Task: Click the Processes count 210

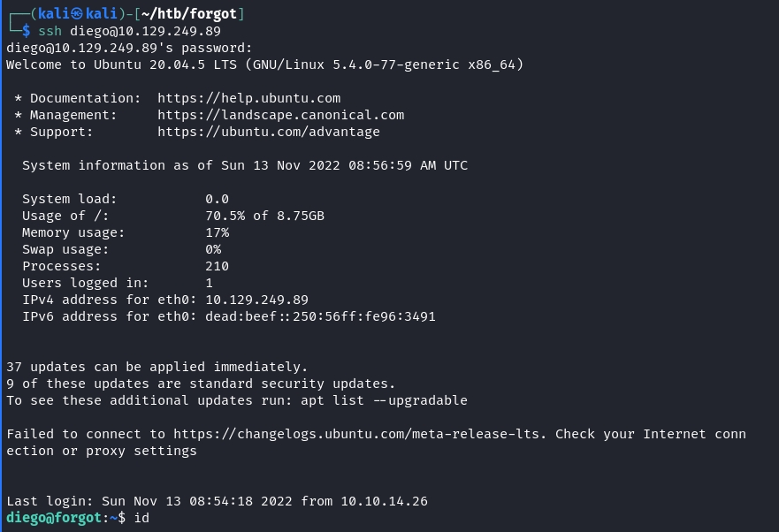Action: pyautogui.click(x=217, y=266)
